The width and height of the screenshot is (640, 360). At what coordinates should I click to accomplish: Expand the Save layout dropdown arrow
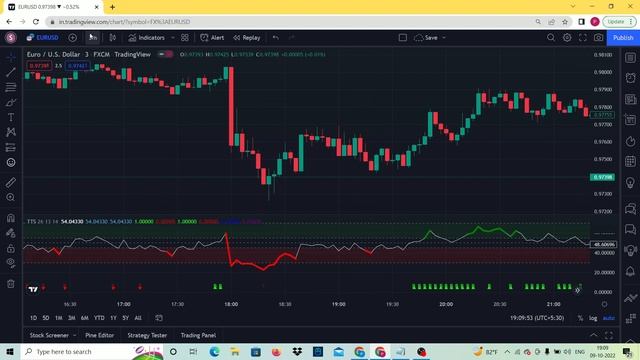(444, 38)
